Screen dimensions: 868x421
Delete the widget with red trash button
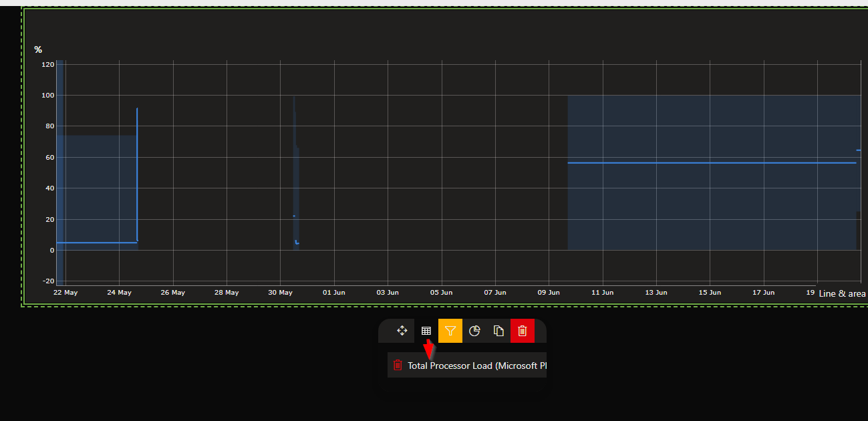pos(523,331)
